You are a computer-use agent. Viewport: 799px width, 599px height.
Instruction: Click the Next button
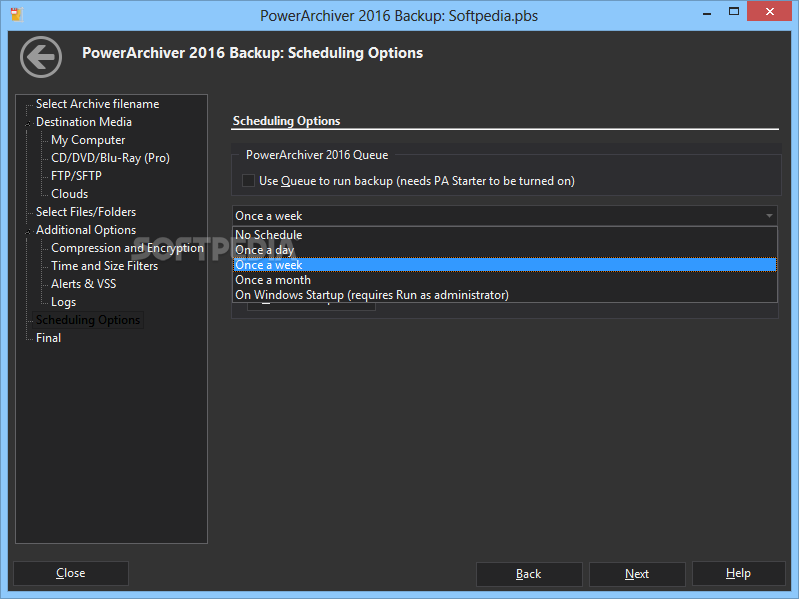[x=637, y=574]
